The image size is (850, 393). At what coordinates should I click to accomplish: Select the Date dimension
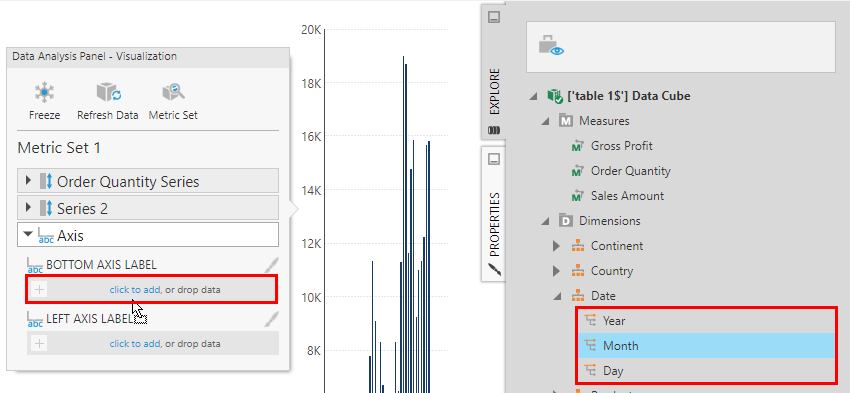(x=603, y=295)
